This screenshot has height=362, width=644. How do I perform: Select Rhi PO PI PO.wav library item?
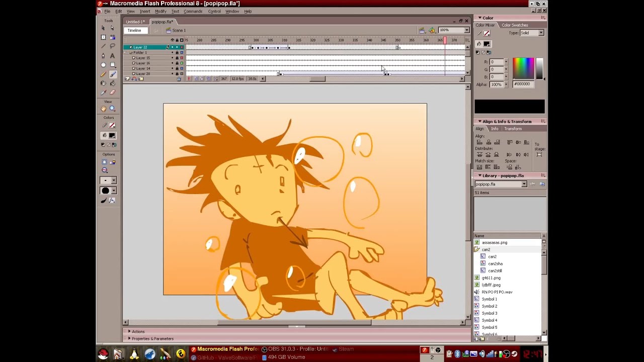coord(497,292)
